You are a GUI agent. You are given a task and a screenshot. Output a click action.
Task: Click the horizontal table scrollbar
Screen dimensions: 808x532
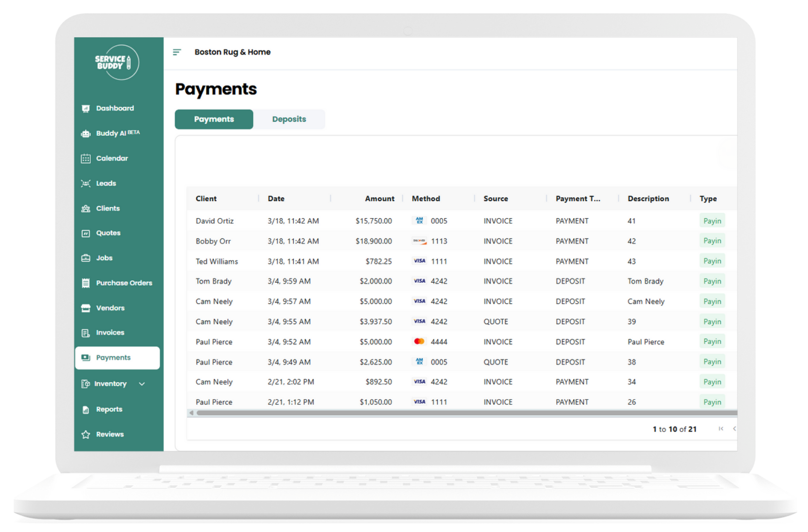466,413
